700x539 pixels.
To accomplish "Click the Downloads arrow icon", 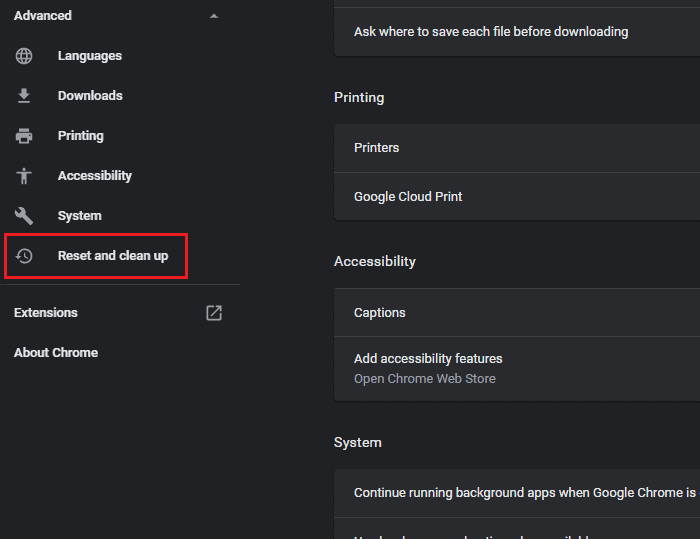I will click(x=24, y=96).
